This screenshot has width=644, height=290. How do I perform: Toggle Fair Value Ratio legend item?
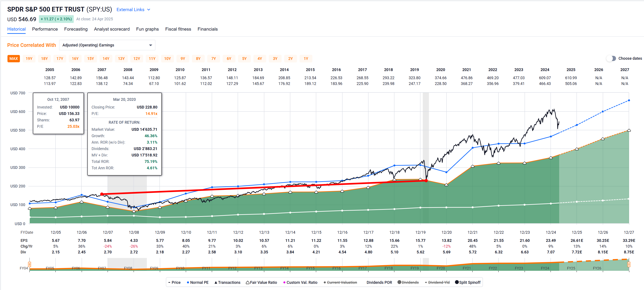point(261,282)
